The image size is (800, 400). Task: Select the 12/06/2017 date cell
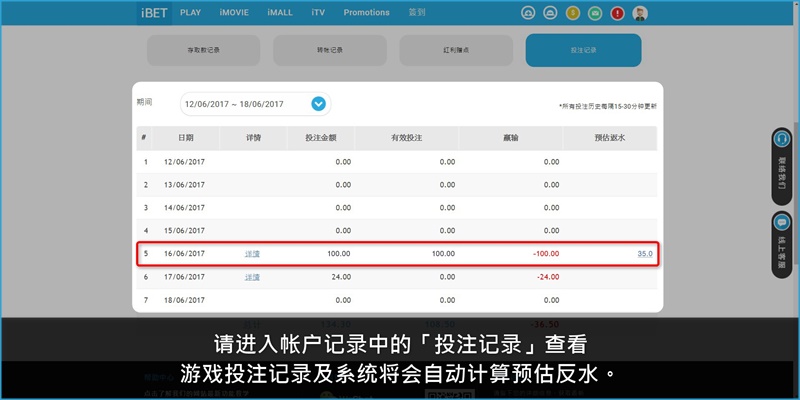(x=184, y=162)
